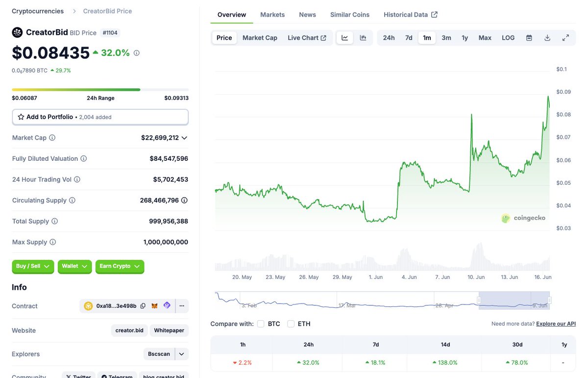Click the BNB chain icon beside contract address
Screen dimensions: 588x378
pos(88,306)
